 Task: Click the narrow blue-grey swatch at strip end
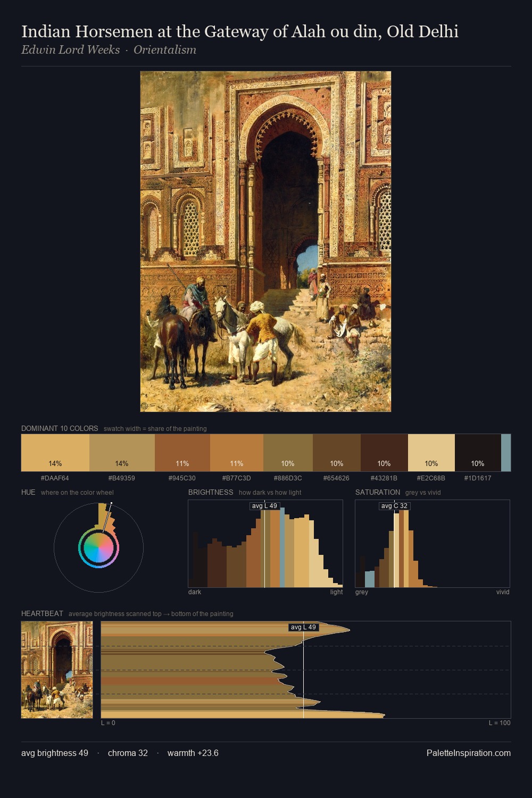506,453
